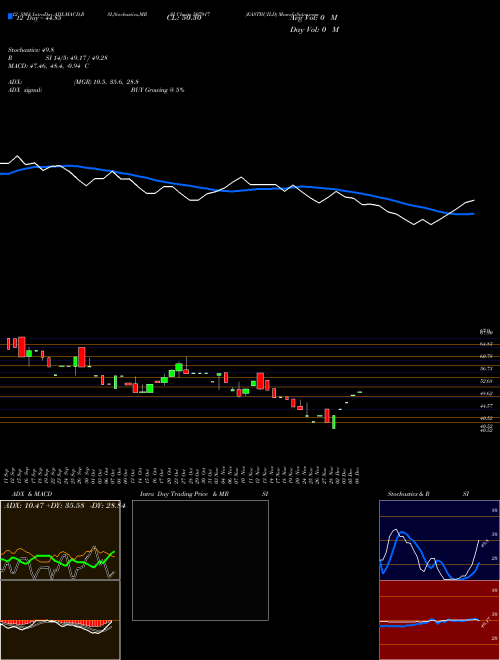
Task: Click the '(MGR) 10.5, 35.6, 28.8' ADX values
Action: click(x=106, y=82)
